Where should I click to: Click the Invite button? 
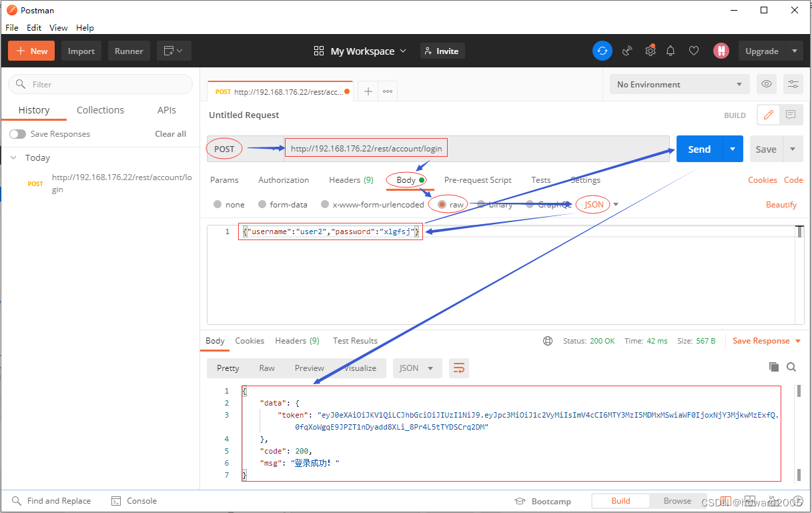coord(442,51)
